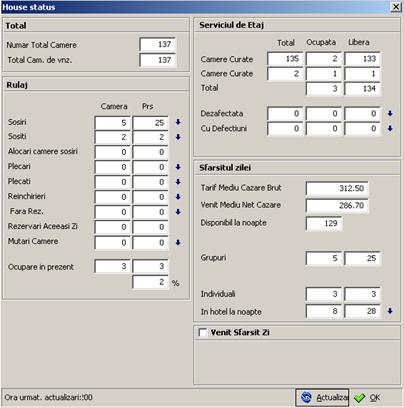Select the Grupuri rooms count field
404x408 pixels.
coord(323,258)
